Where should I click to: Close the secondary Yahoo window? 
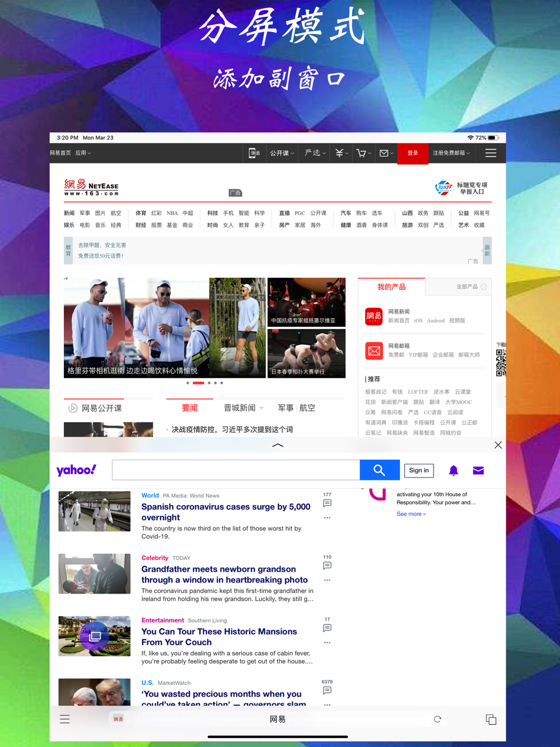point(498,445)
